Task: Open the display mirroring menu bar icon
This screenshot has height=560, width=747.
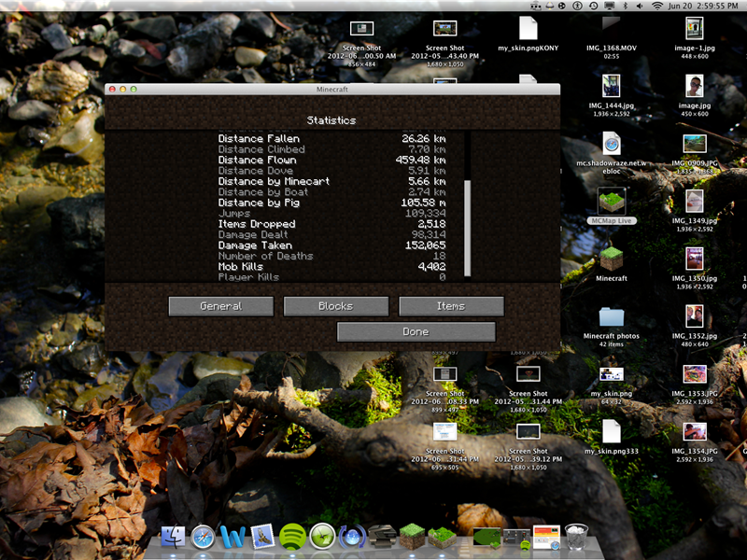Action: click(x=610, y=6)
